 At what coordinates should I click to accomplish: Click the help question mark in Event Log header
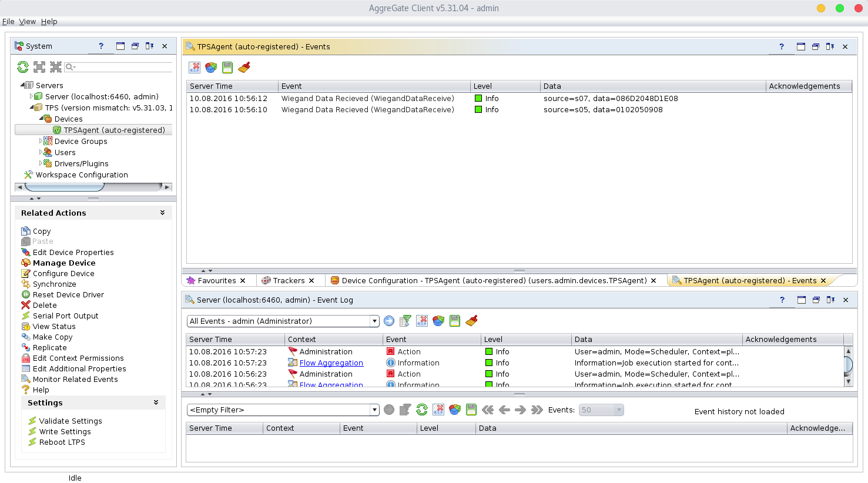[782, 300]
